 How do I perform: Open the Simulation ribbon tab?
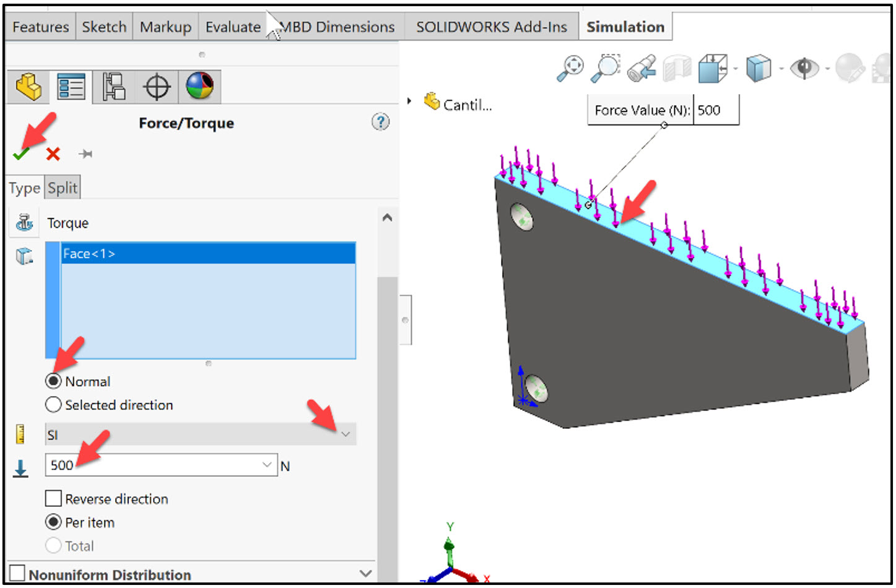coord(625,26)
